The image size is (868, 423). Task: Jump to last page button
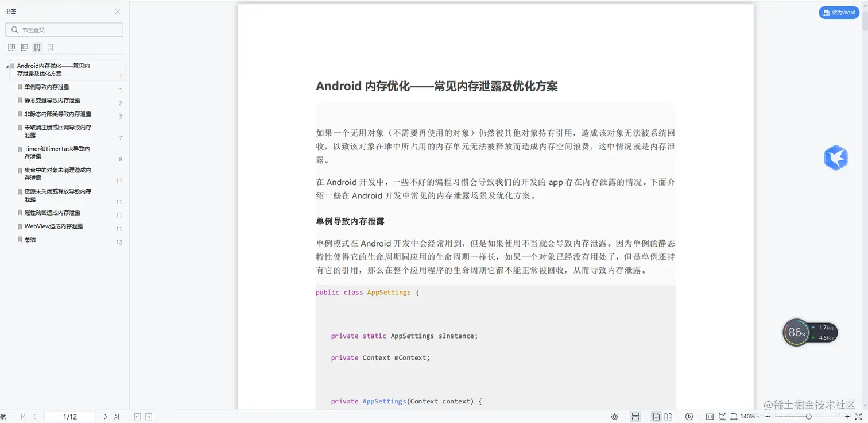click(x=117, y=417)
